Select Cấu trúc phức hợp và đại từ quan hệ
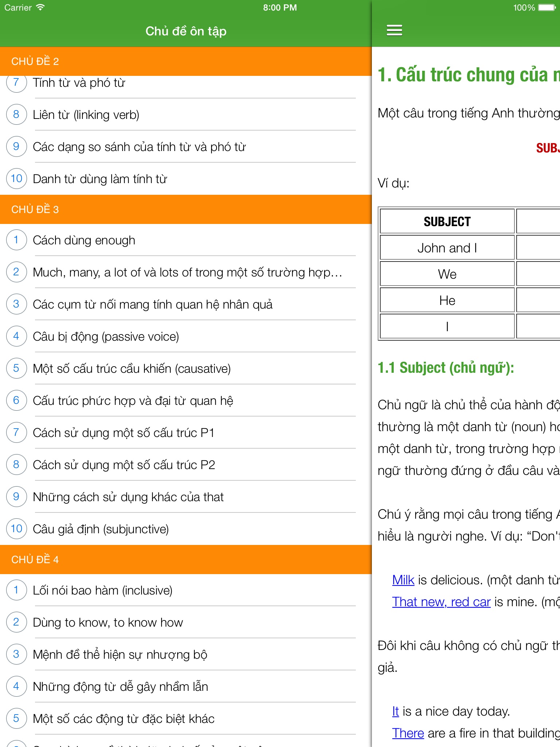The image size is (560, 747). 133,401
